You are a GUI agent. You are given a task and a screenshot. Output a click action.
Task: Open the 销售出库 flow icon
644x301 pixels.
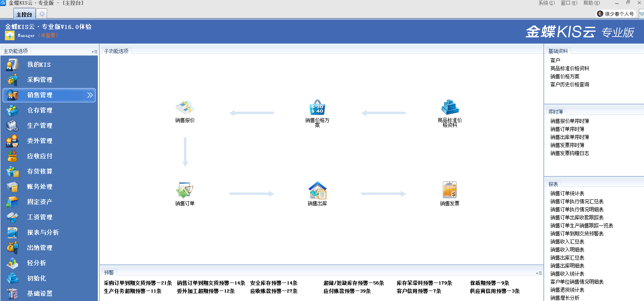317,190
